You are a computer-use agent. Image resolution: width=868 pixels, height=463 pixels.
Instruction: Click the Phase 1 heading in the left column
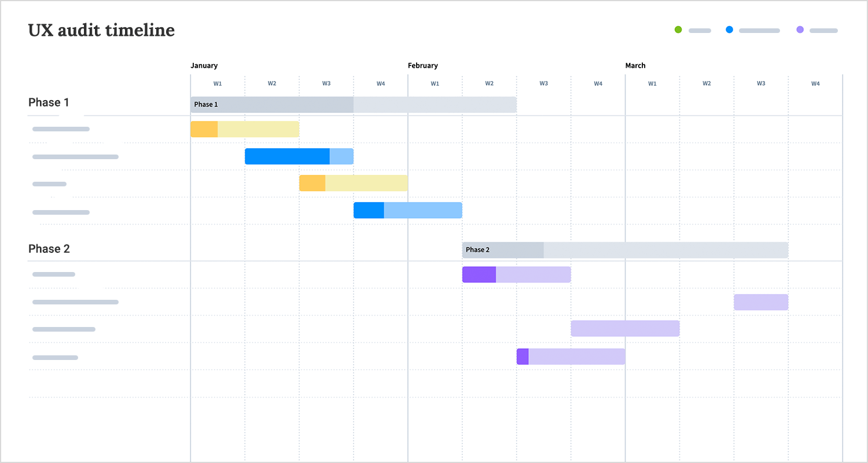(49, 102)
